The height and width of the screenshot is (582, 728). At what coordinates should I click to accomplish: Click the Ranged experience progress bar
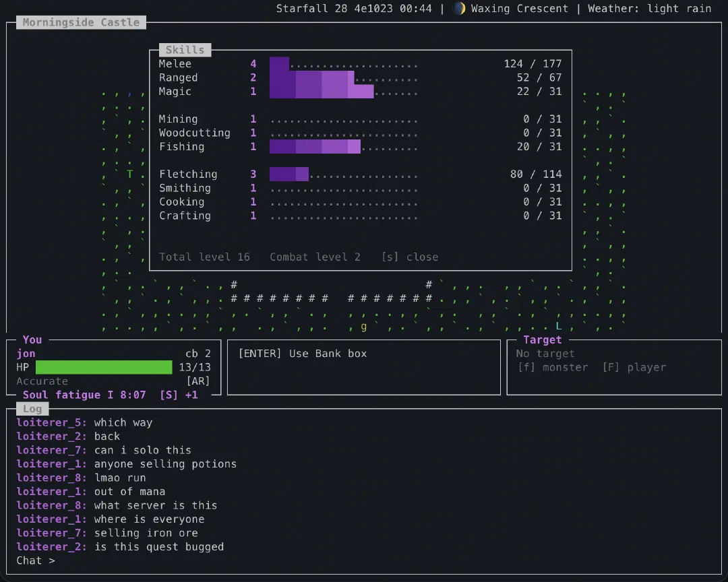344,77
